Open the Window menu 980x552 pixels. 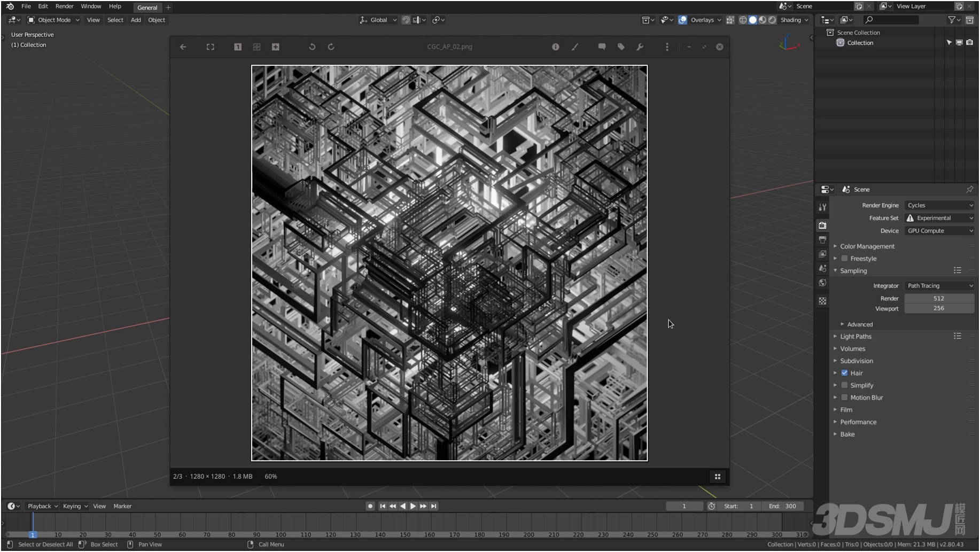[91, 6]
